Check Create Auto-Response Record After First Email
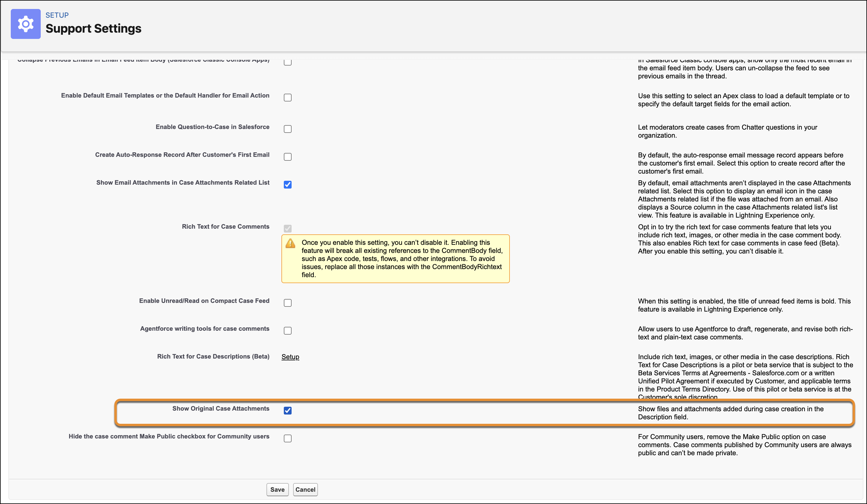This screenshot has width=867, height=504. click(288, 157)
